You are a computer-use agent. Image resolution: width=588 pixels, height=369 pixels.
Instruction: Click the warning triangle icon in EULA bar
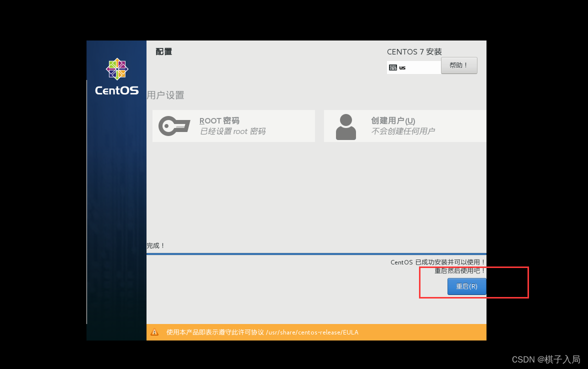154,332
